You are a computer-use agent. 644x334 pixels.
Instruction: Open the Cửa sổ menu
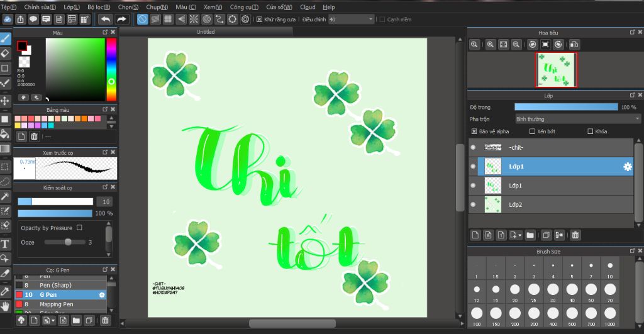click(279, 7)
